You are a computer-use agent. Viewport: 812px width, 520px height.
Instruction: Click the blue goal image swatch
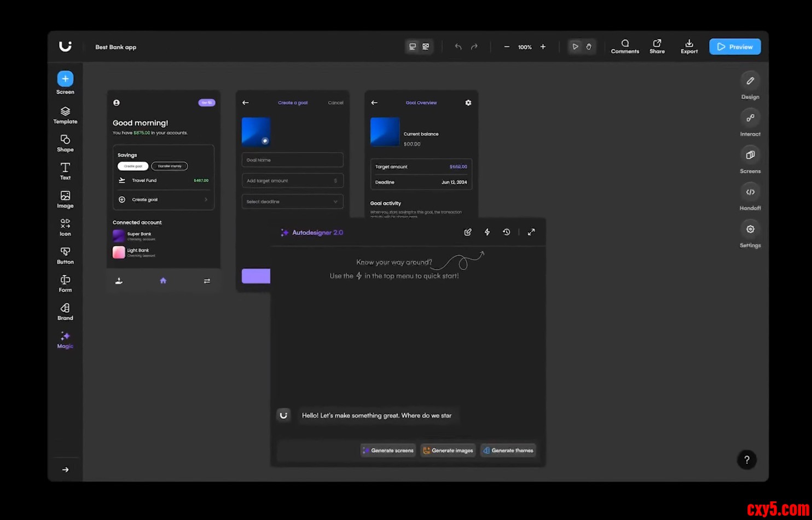256,131
